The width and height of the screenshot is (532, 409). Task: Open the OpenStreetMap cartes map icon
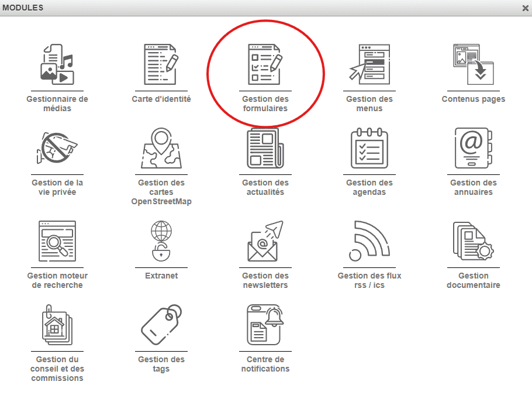coord(161,148)
